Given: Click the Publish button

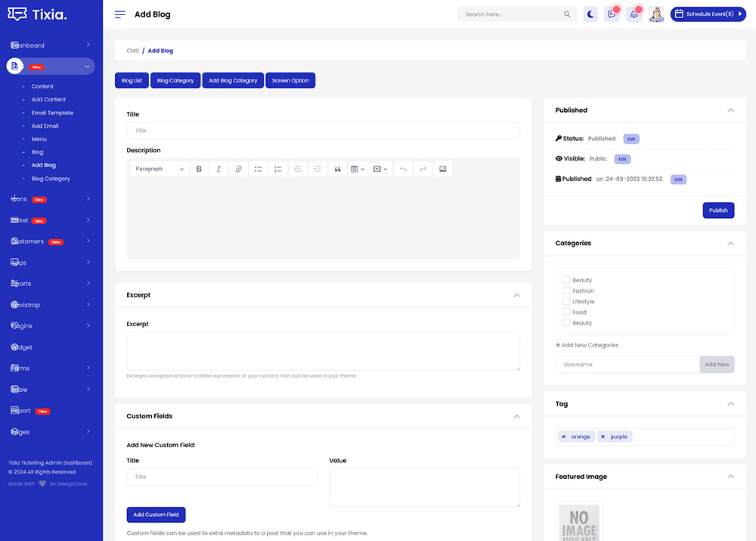Looking at the screenshot, I should (718, 210).
